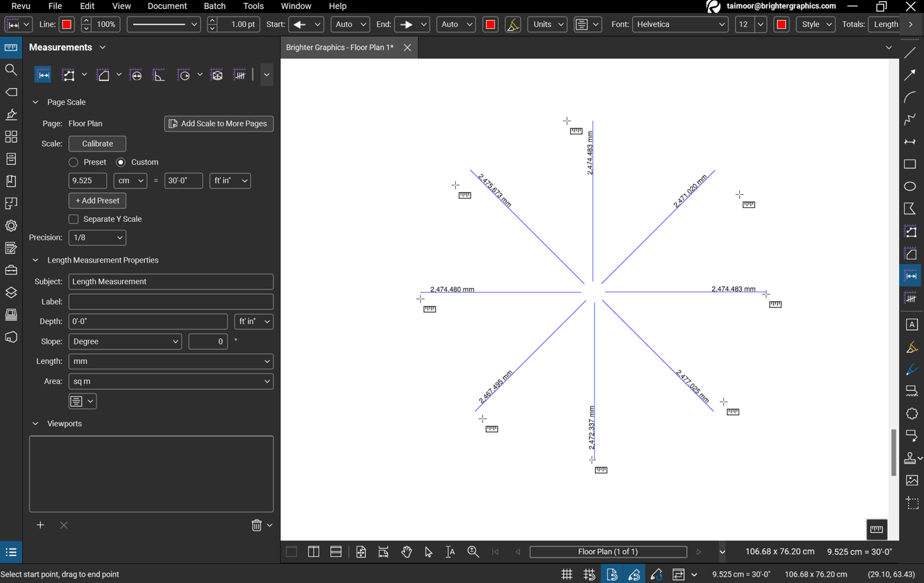The height and width of the screenshot is (583, 924).
Task: Click the red Line color swatch
Action: (66, 24)
